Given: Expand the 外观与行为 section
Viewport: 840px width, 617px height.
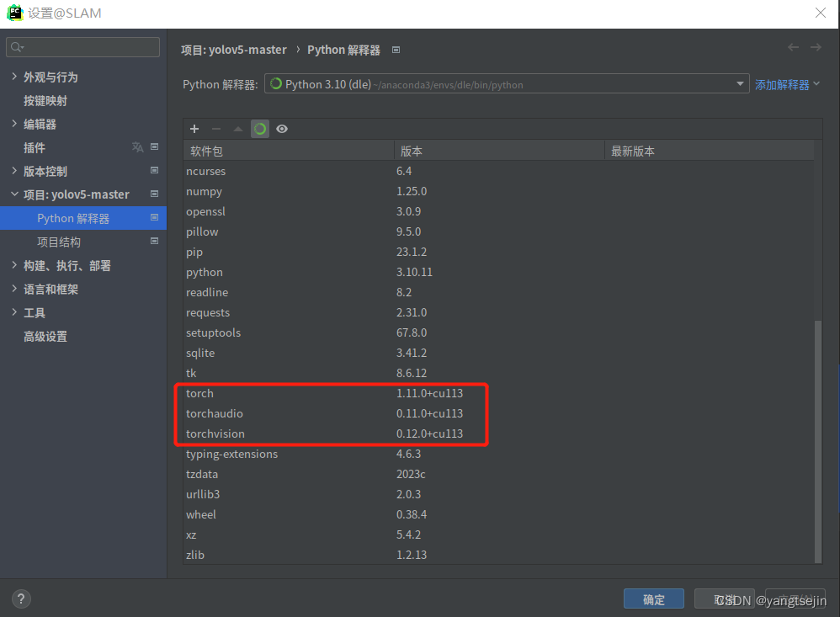Looking at the screenshot, I should (x=14, y=77).
